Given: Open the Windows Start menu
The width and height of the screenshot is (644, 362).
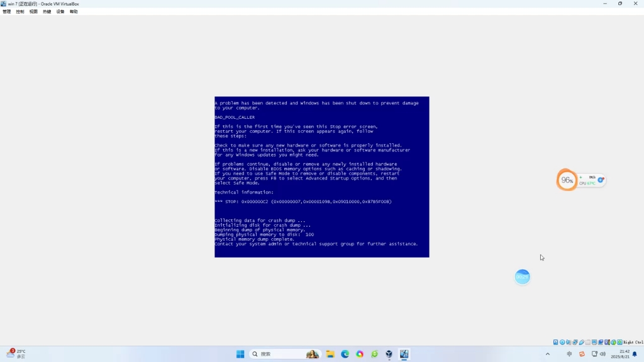Looking at the screenshot, I should tap(240, 354).
